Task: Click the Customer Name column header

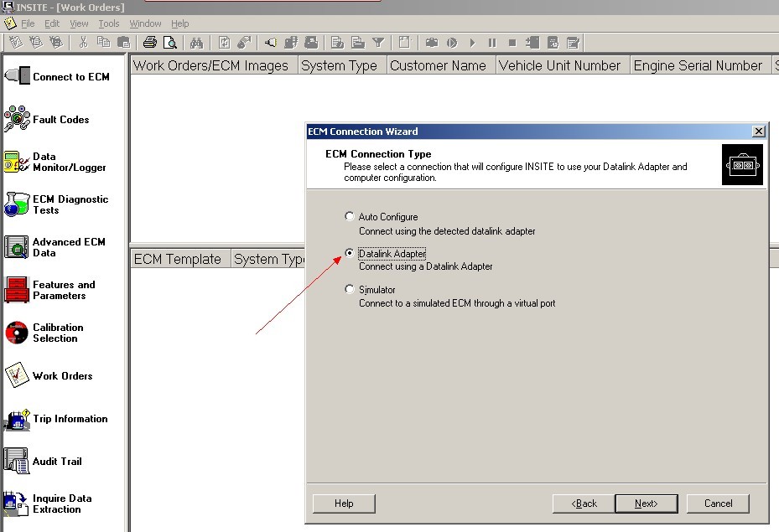Action: coord(438,65)
